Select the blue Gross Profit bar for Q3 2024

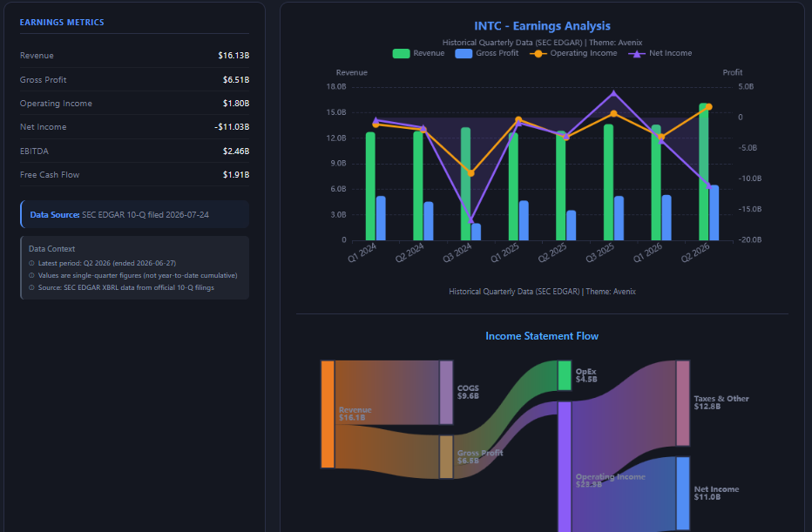[x=476, y=232]
